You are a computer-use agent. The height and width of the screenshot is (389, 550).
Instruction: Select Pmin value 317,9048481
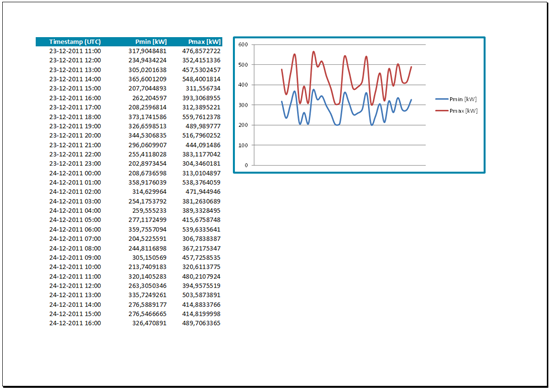147,51
